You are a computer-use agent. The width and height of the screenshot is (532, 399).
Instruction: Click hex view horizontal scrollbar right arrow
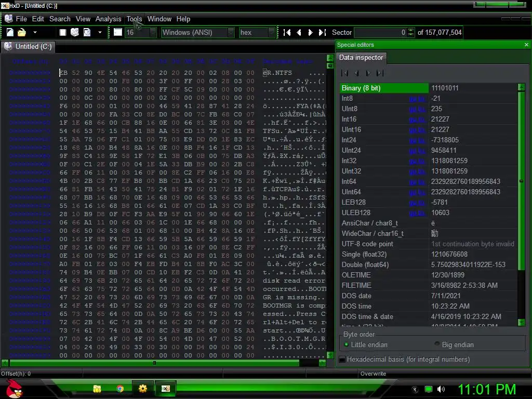point(322,363)
